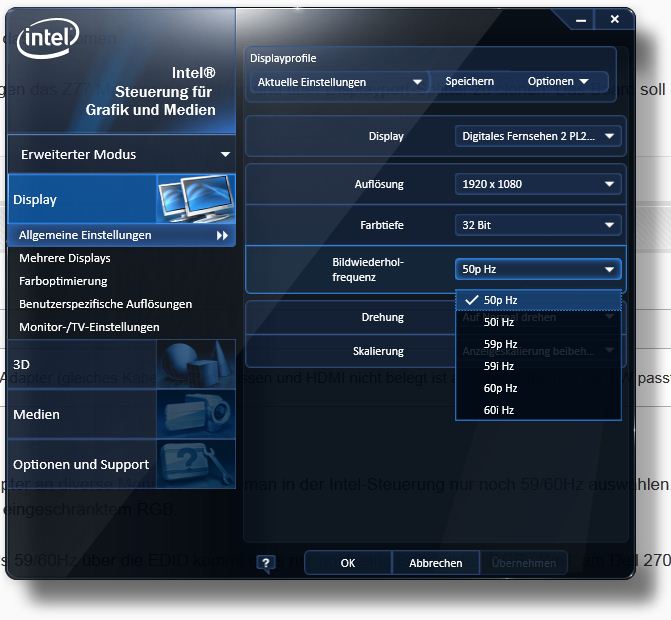Image resolution: width=671 pixels, height=620 pixels.
Task: Click the Speichern button
Action: [x=469, y=81]
